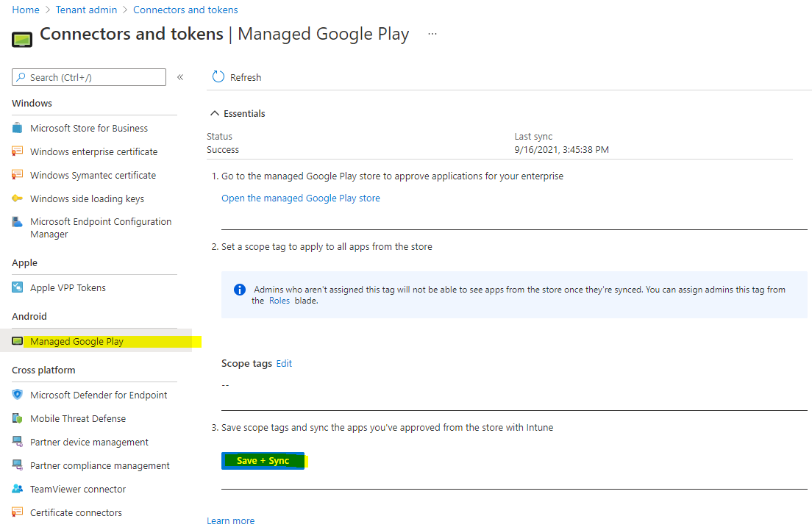Select Apple VPP Tokens
Viewport: 812px width, 530px height.
coord(68,287)
